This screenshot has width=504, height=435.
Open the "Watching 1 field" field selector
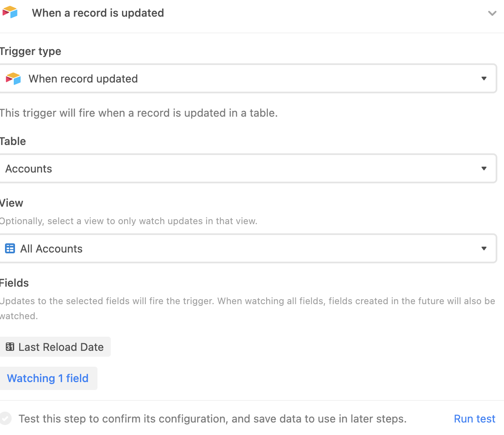pos(48,378)
